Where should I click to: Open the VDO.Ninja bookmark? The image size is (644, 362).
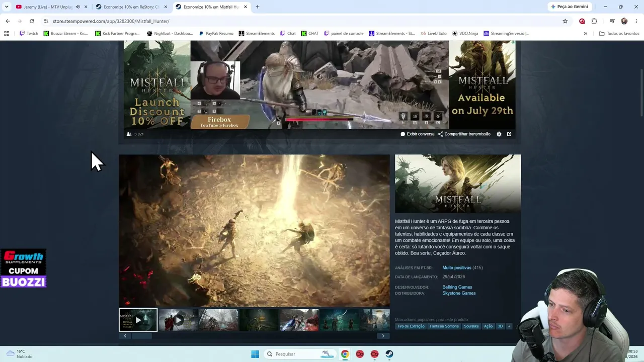[465, 34]
